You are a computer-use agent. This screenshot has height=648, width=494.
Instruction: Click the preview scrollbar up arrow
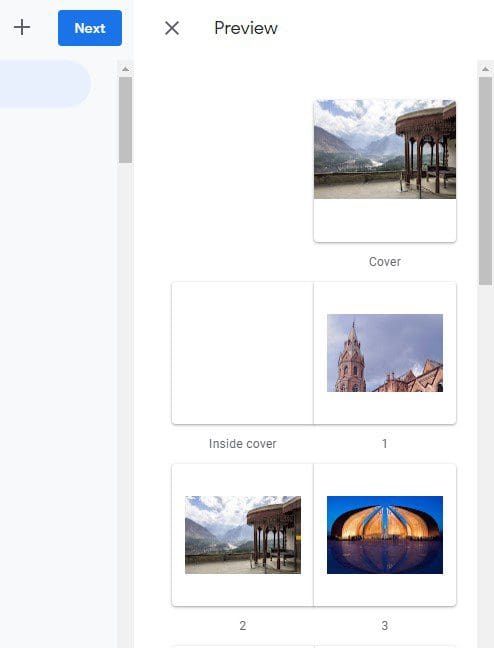click(x=485, y=69)
